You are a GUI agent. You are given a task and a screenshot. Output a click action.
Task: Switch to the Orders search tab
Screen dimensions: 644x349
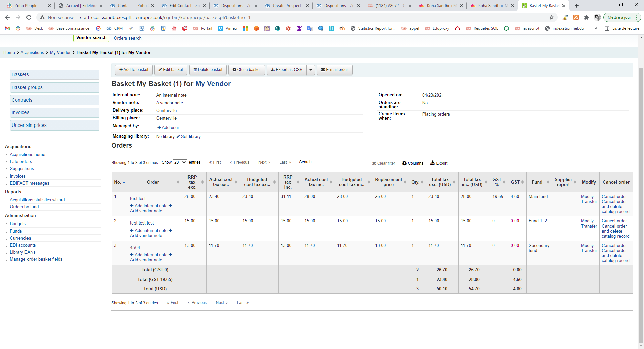127,38
